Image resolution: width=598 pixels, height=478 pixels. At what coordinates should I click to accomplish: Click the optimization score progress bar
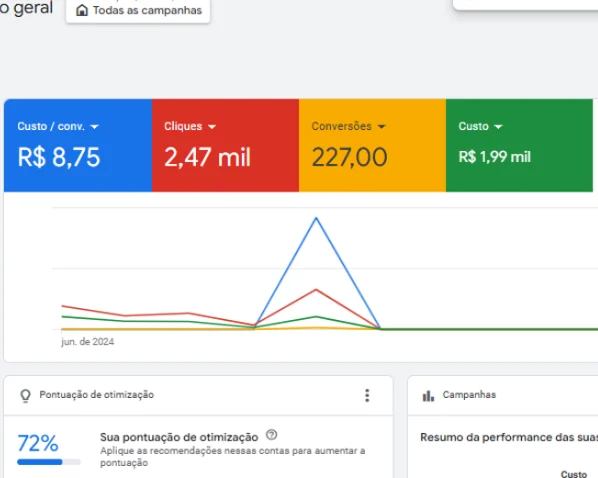(49, 462)
